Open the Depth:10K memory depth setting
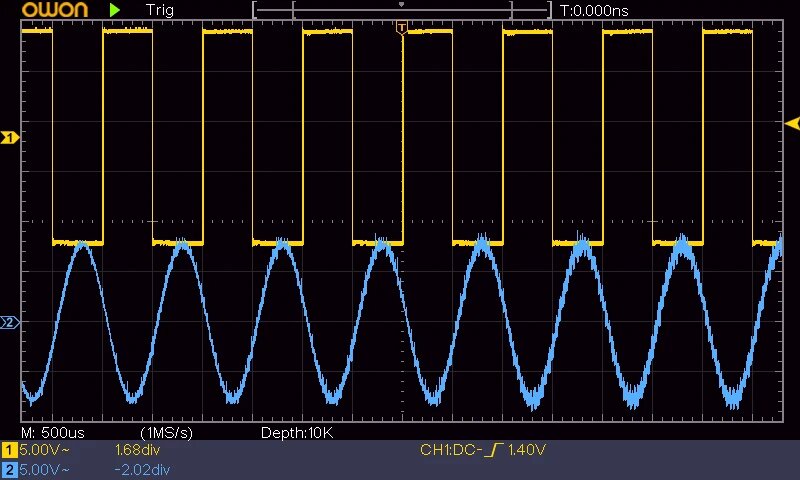This screenshot has width=800, height=480. (x=297, y=433)
